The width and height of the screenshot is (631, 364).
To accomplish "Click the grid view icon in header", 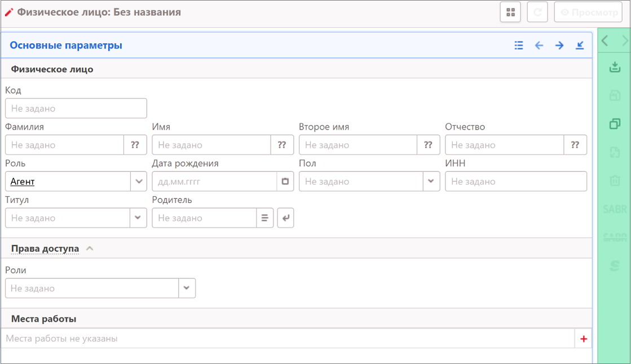I will click(x=510, y=12).
